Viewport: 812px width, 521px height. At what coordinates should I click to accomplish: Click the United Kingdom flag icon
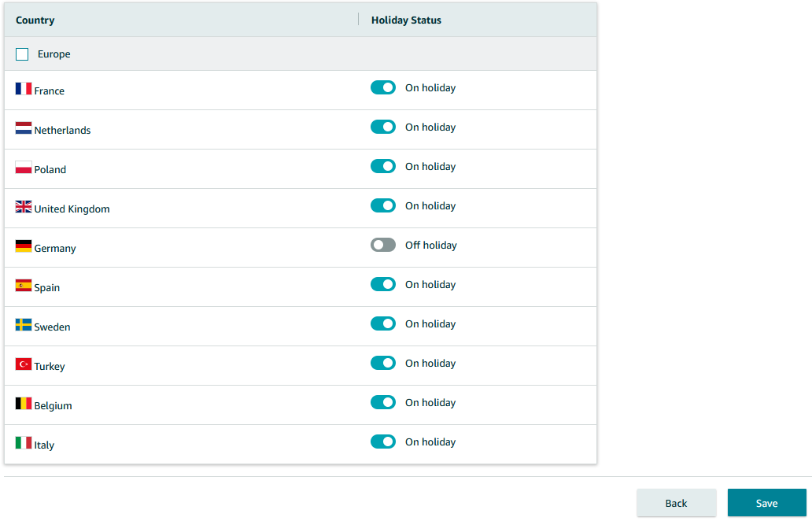click(24, 207)
